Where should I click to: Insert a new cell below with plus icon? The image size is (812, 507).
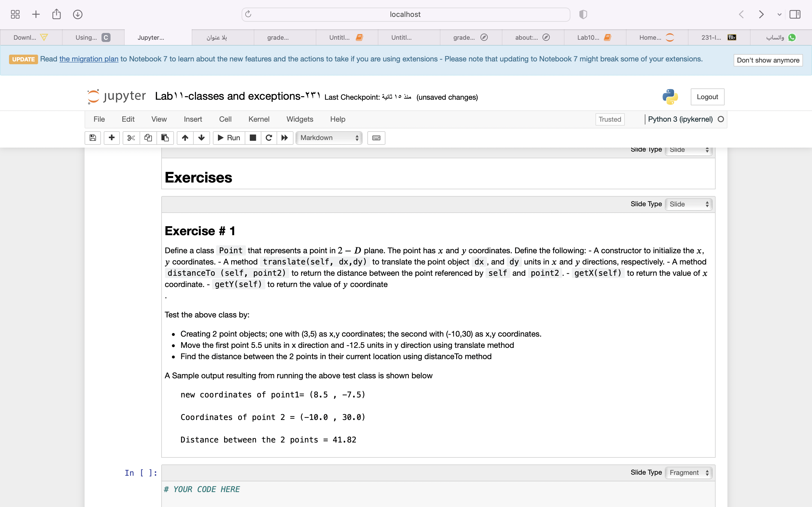point(111,138)
